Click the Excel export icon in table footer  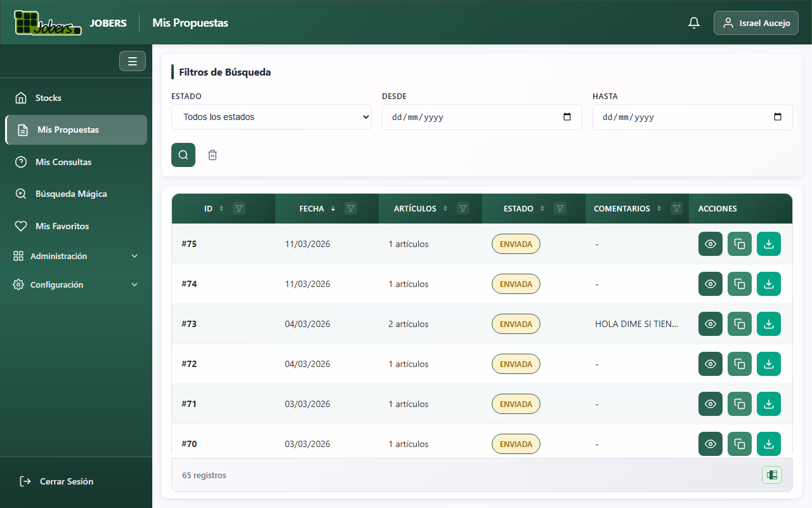pos(771,475)
